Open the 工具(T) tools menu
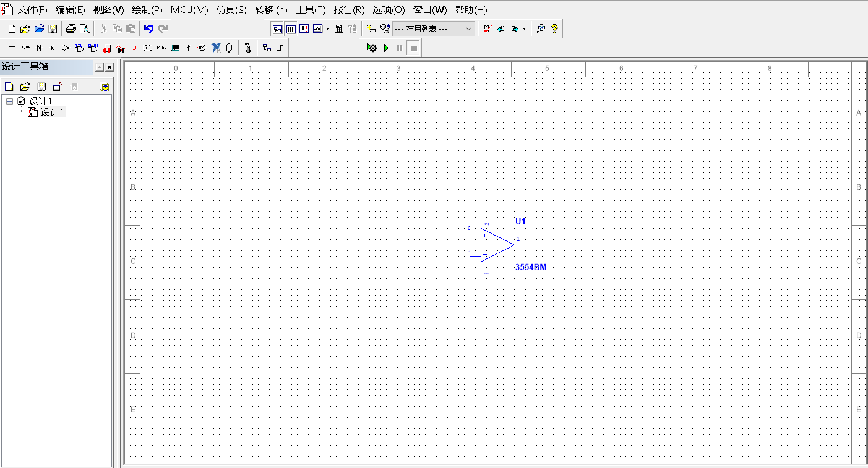 (310, 10)
